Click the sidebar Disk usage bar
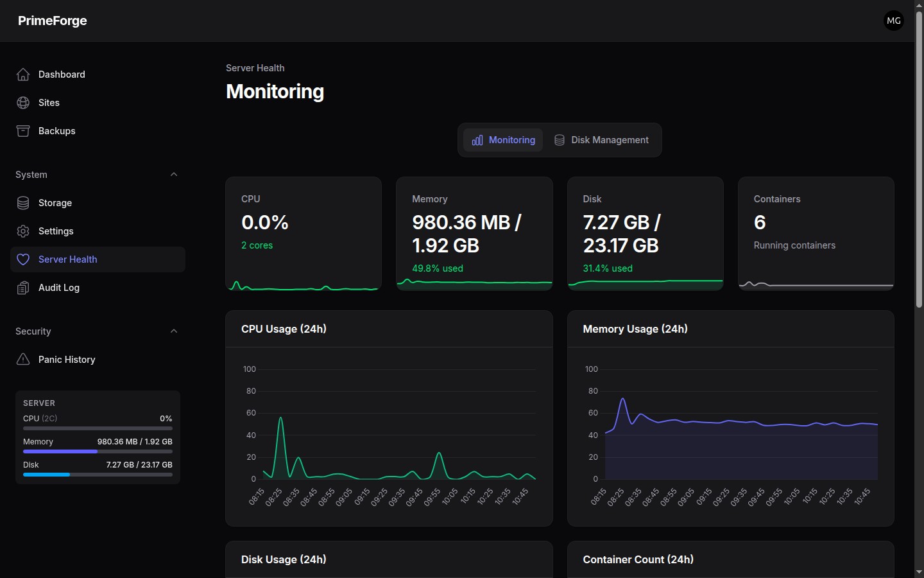The width and height of the screenshot is (924, 578). (x=98, y=475)
